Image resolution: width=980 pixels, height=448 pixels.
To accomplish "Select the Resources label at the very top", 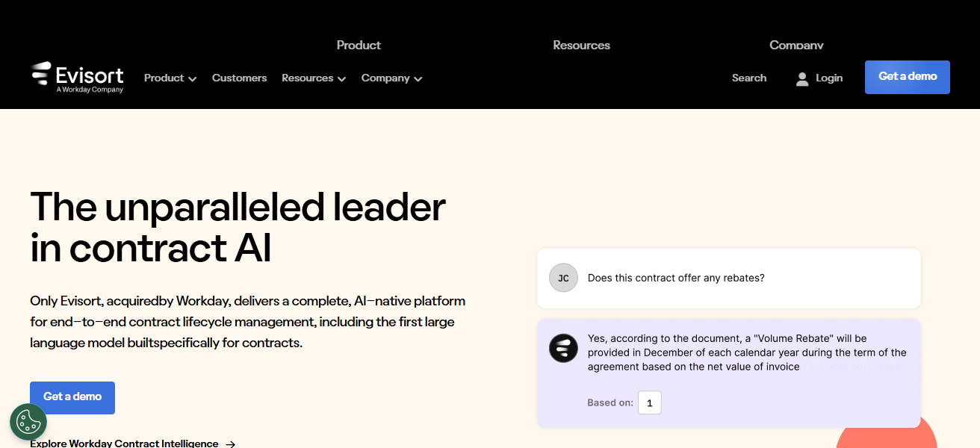I will coord(581,45).
